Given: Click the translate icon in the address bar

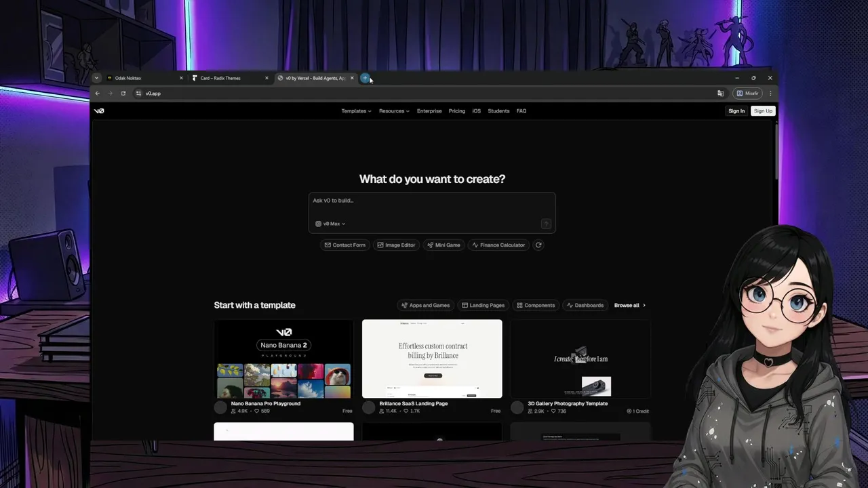Looking at the screenshot, I should click(721, 93).
